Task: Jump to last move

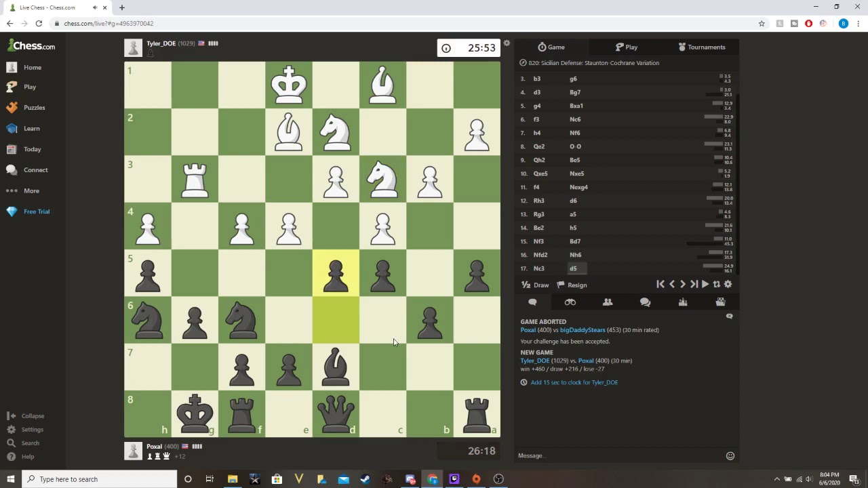Action: (694, 285)
